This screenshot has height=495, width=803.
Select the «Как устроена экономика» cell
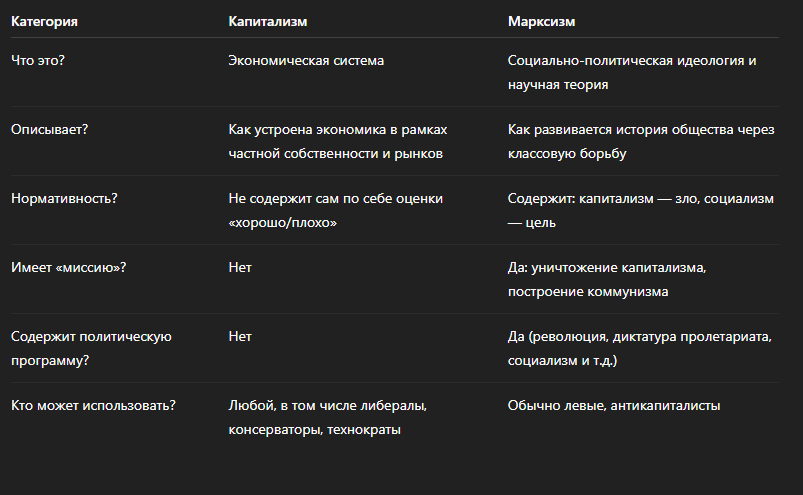point(335,141)
